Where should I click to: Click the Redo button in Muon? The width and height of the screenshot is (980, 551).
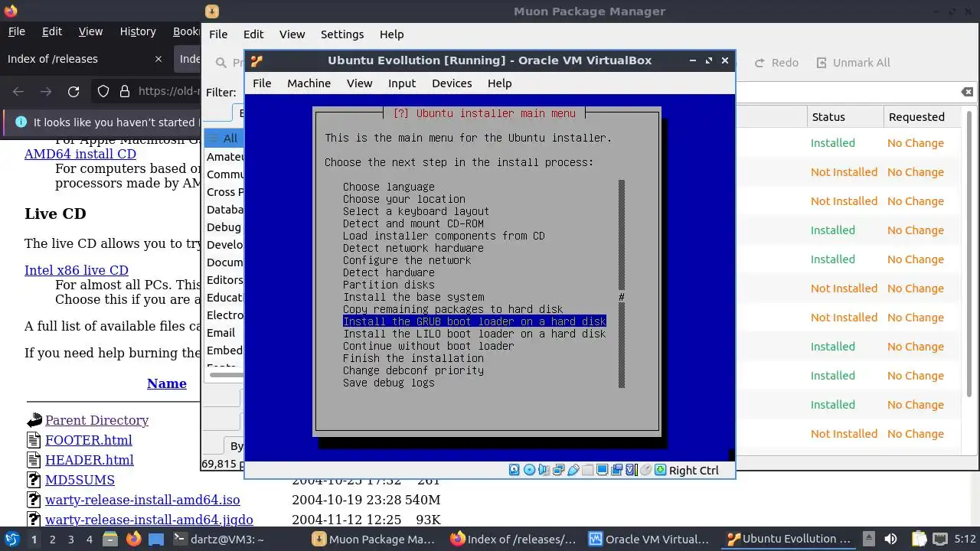pos(776,63)
